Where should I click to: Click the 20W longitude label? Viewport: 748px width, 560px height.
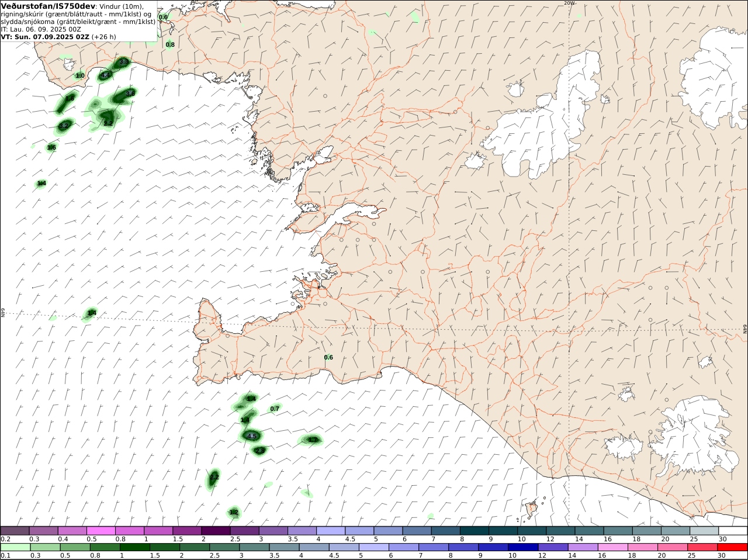569,3
